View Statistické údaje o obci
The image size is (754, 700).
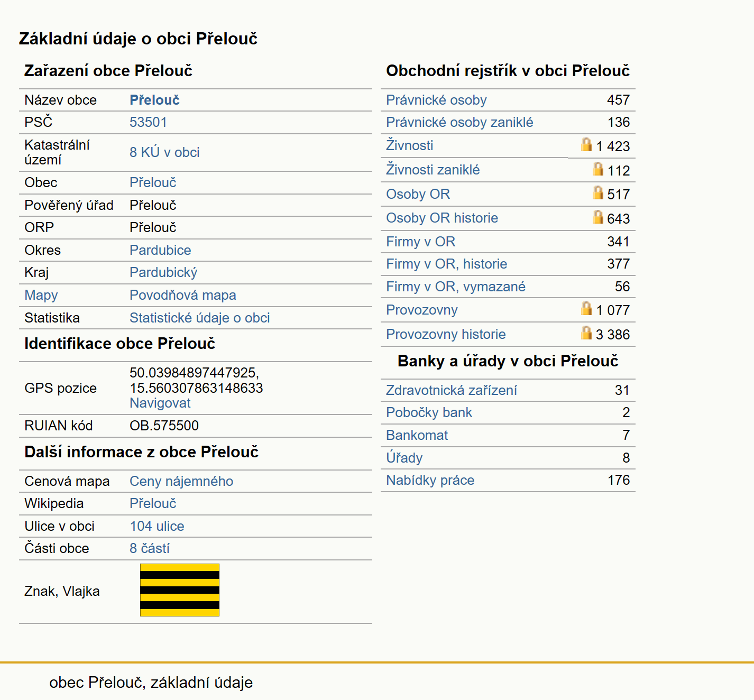pos(200,318)
